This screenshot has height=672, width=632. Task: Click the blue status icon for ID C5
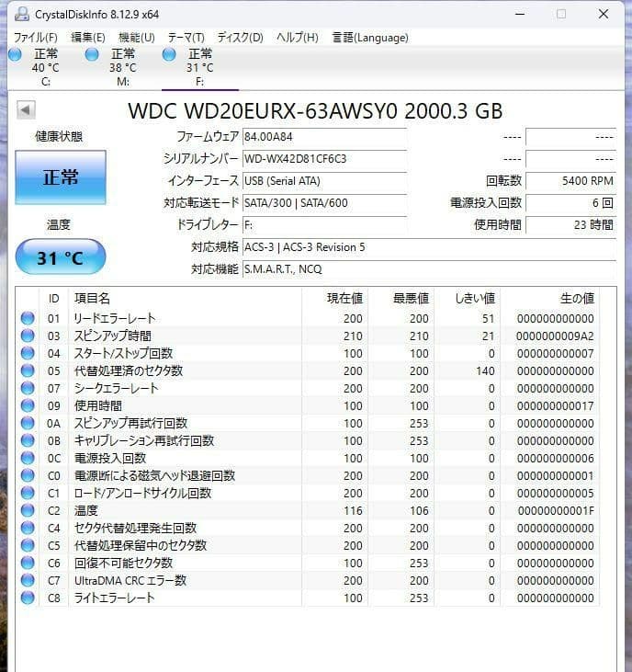click(28, 545)
